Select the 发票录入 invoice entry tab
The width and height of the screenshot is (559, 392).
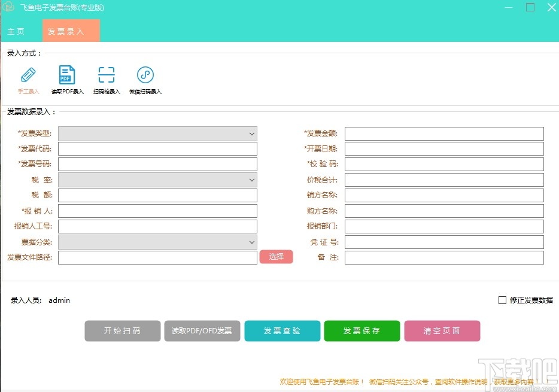71,31
